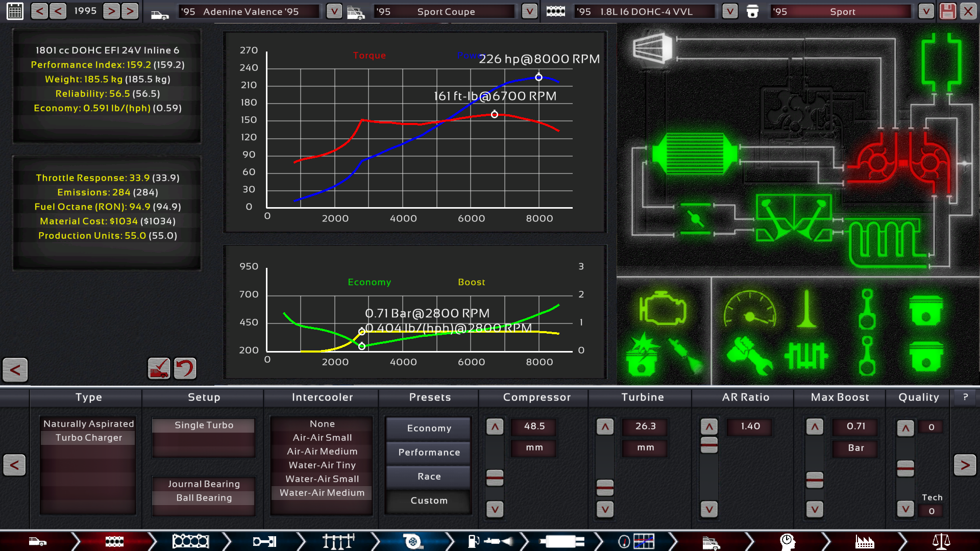The image size is (980, 551).
Task: Select the hand with wrench icon
Action: point(749,356)
